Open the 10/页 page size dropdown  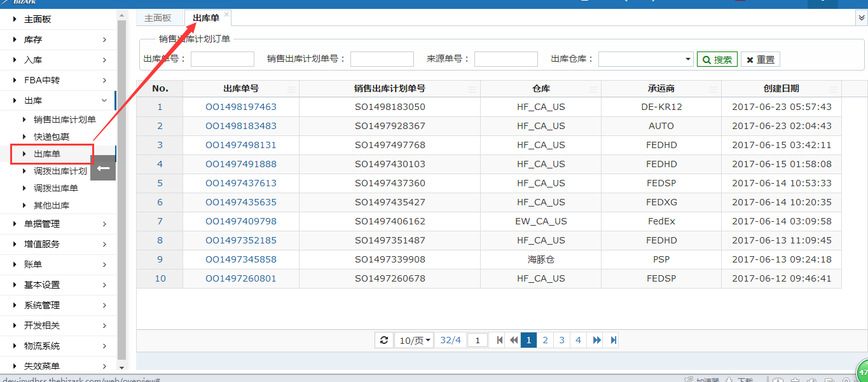414,340
